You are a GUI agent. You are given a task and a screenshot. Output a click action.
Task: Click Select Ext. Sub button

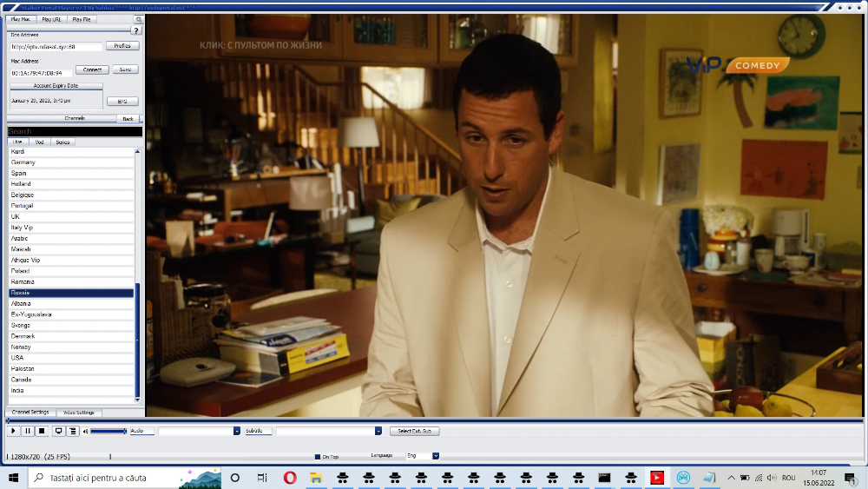pyautogui.click(x=415, y=431)
